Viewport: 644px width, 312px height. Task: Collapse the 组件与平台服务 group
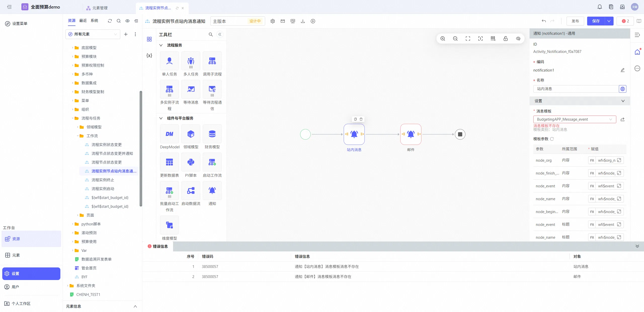pyautogui.click(x=161, y=118)
